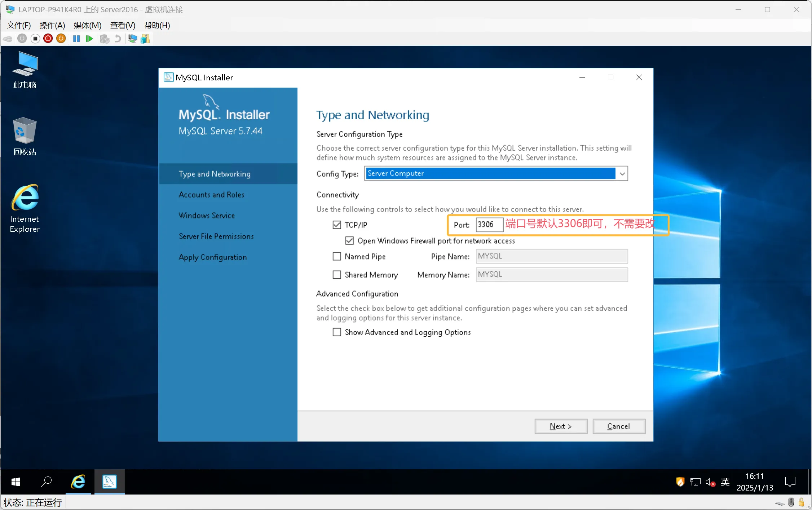
Task: Switch input language via 英 indicator
Action: click(725, 482)
